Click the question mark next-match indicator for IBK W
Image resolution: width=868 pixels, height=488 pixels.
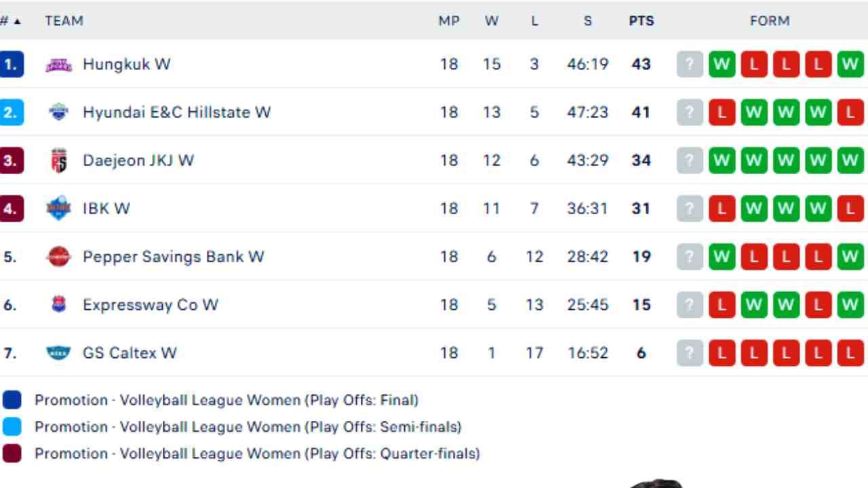(x=689, y=208)
